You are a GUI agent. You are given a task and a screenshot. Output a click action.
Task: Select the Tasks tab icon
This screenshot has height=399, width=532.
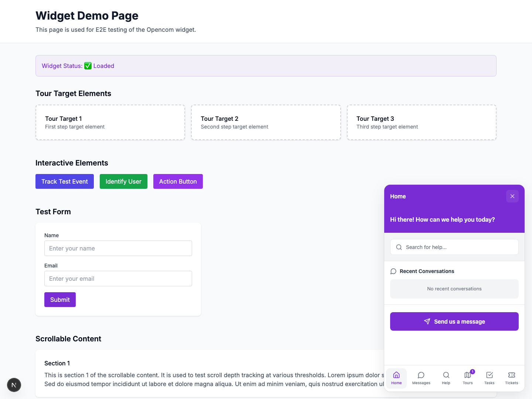[489, 375]
